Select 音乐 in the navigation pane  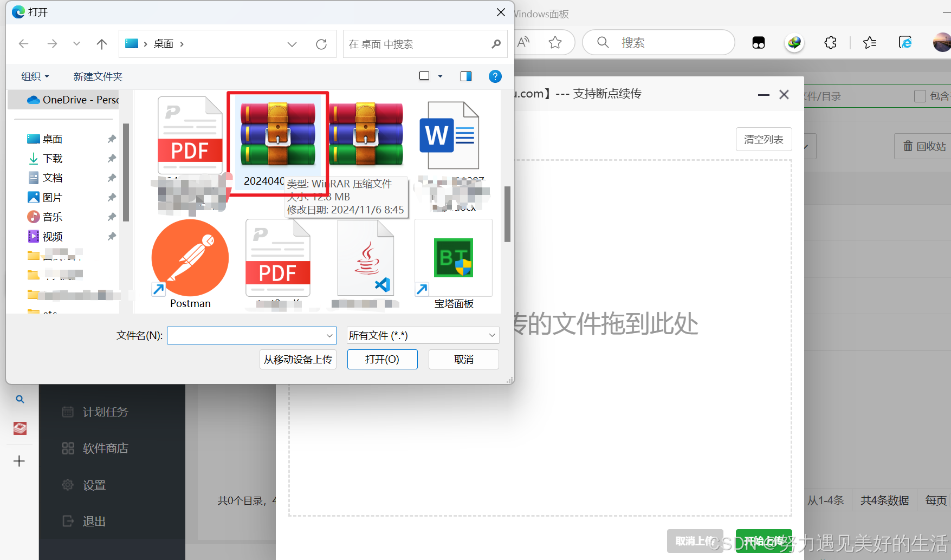(x=53, y=217)
